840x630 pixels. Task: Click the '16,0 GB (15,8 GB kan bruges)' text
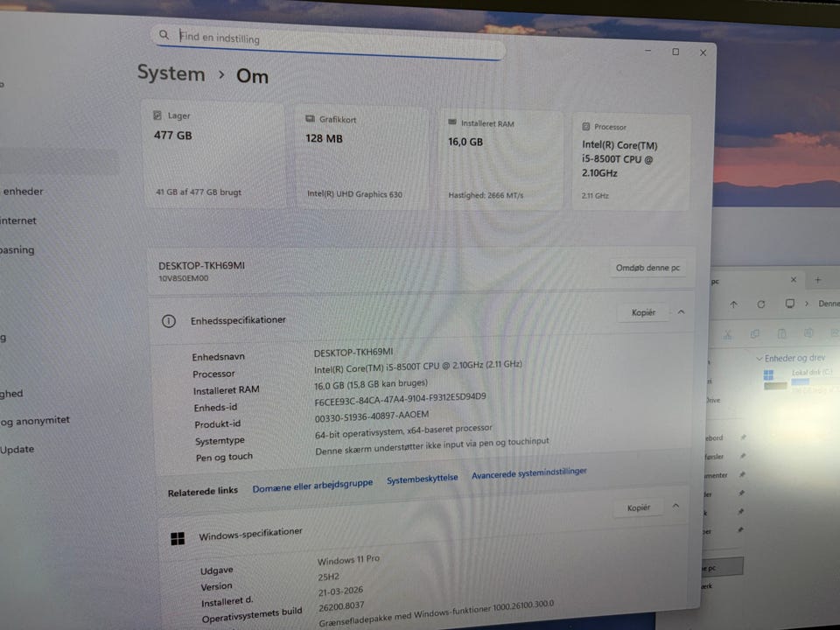point(371,384)
